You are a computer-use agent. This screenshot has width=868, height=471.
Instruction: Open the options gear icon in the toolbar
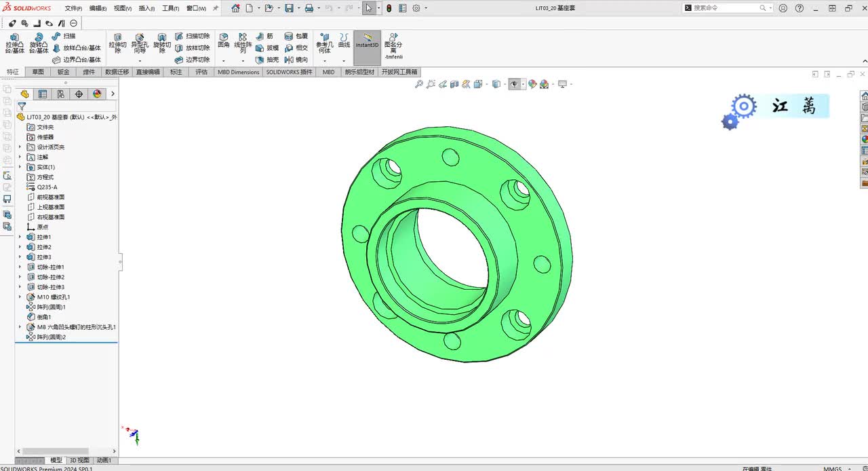(416, 8)
